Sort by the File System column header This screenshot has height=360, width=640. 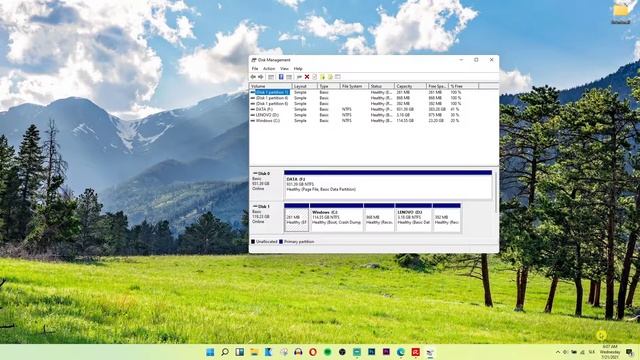click(354, 86)
